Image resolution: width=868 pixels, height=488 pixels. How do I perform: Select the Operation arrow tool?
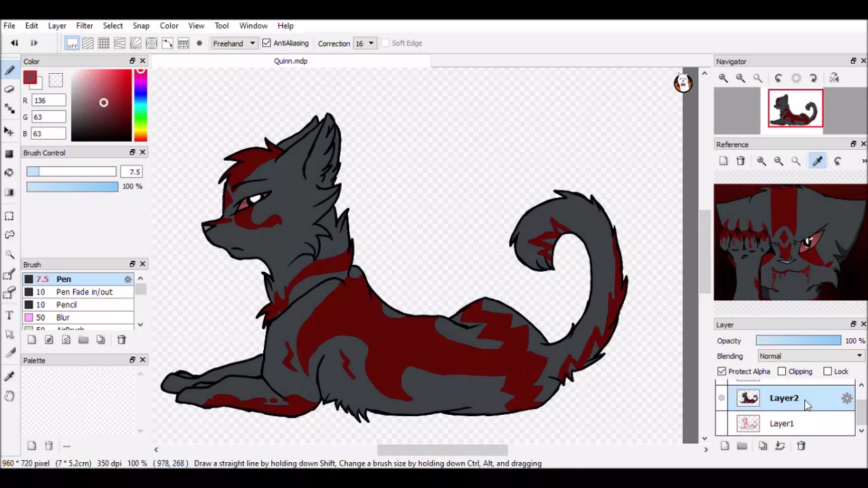(x=9, y=334)
